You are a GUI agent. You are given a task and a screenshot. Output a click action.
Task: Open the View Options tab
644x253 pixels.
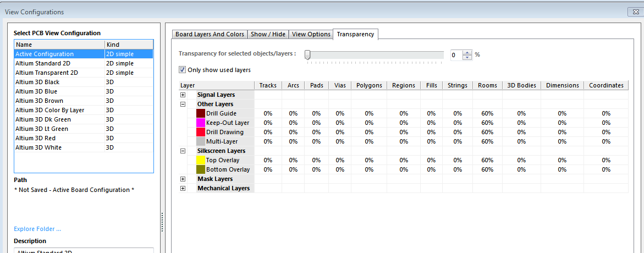pyautogui.click(x=311, y=35)
